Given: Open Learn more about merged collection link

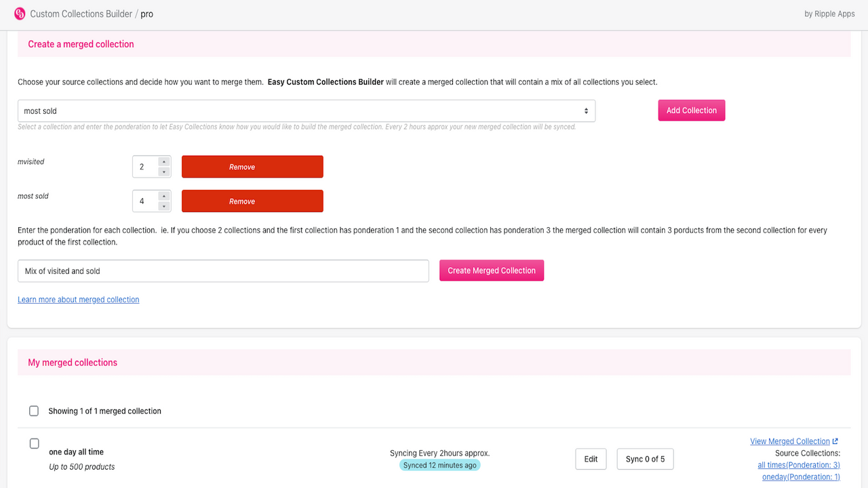Looking at the screenshot, I should [x=79, y=300].
